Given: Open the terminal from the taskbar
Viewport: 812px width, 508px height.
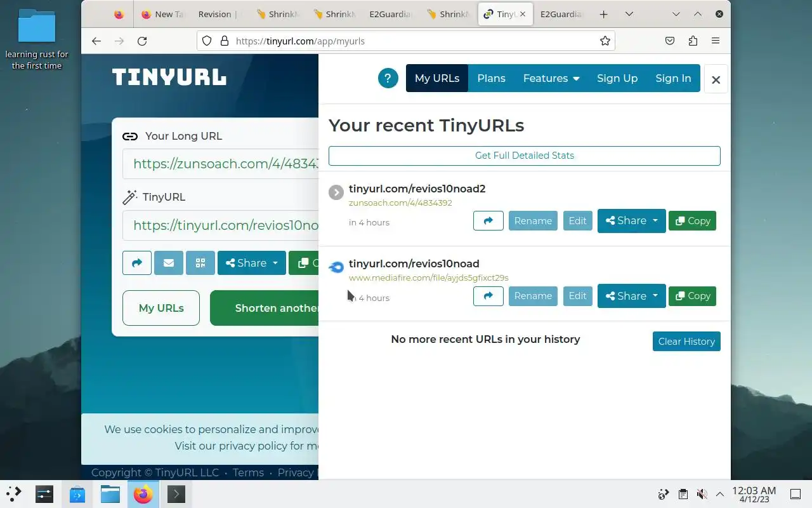Looking at the screenshot, I should pyautogui.click(x=176, y=493).
